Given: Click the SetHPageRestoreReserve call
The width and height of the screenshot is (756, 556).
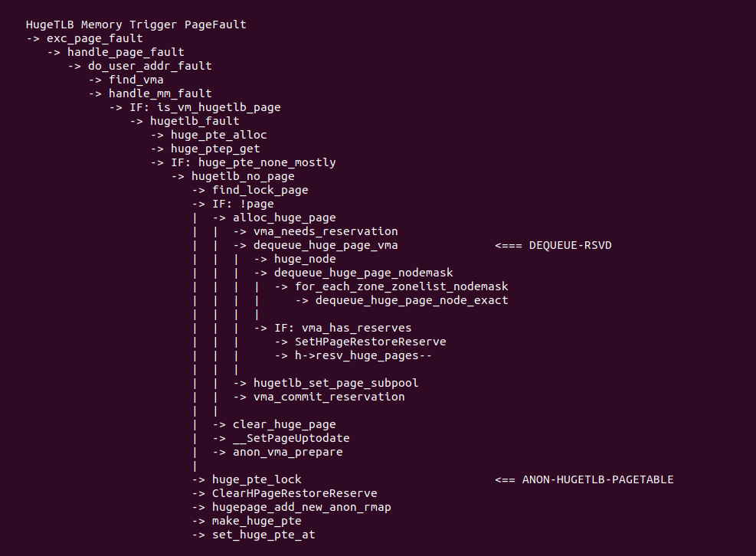Looking at the screenshot, I should point(370,342).
